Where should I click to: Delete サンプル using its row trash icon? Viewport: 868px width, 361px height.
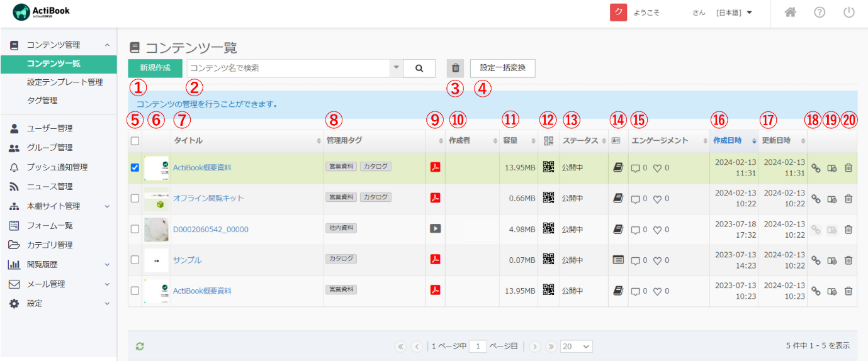pyautogui.click(x=848, y=260)
